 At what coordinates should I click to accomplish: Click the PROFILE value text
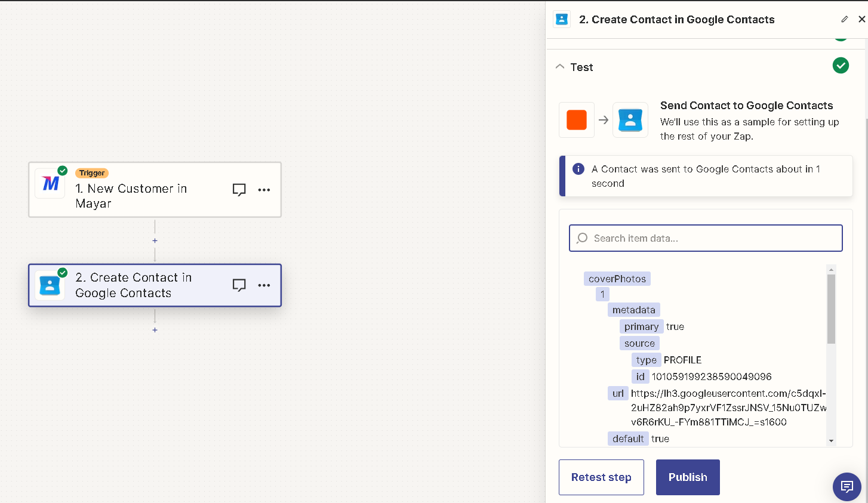click(x=682, y=360)
